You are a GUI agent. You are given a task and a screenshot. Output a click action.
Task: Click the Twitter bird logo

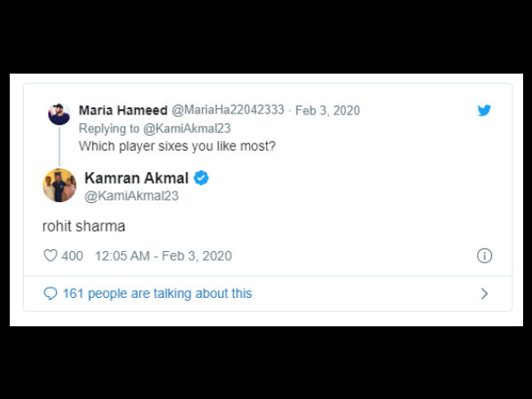click(484, 111)
